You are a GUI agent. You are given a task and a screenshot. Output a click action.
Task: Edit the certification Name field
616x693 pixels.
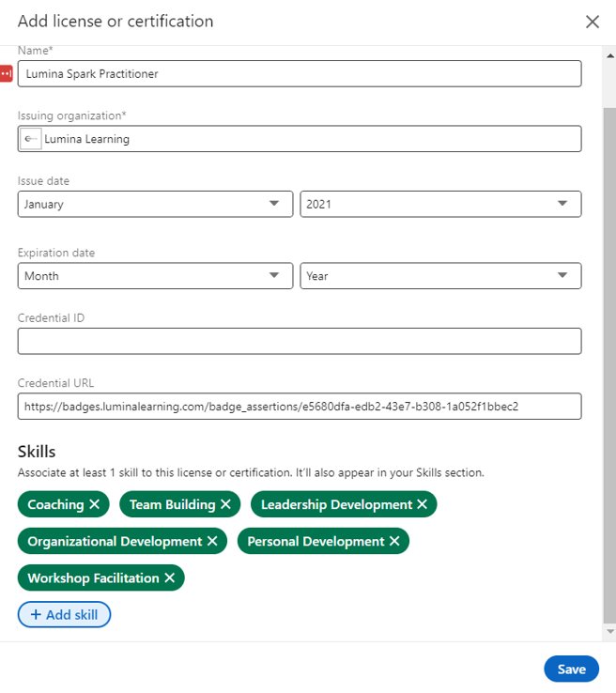(x=300, y=73)
